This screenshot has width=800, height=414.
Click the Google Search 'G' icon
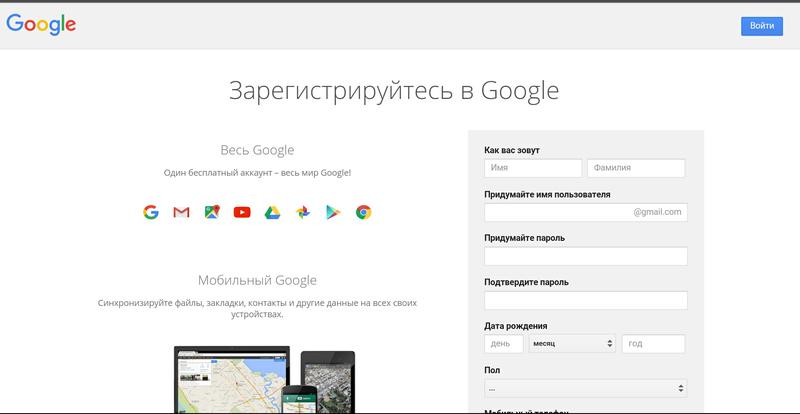coord(151,212)
